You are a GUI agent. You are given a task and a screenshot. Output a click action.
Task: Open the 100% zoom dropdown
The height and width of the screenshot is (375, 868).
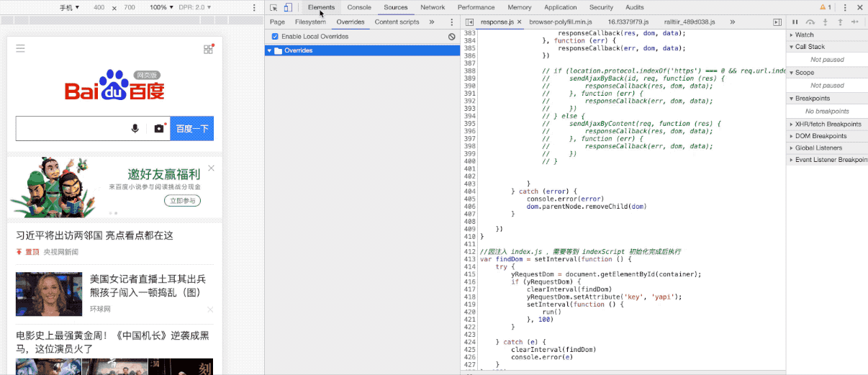(x=161, y=7)
